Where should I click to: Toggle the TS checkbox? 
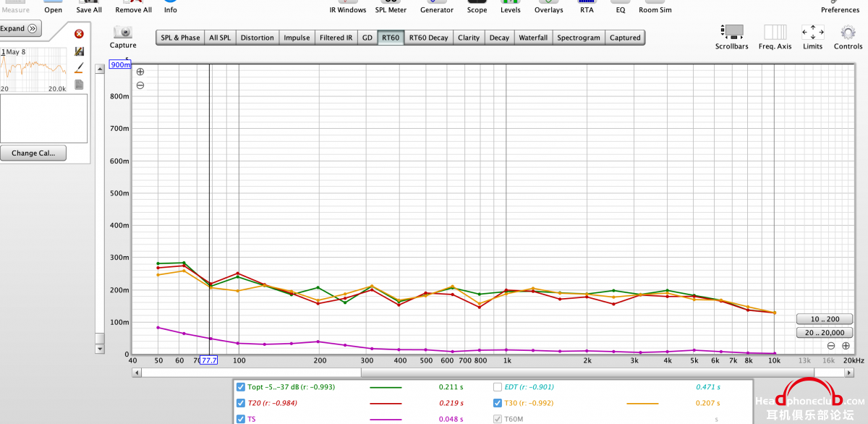click(241, 419)
